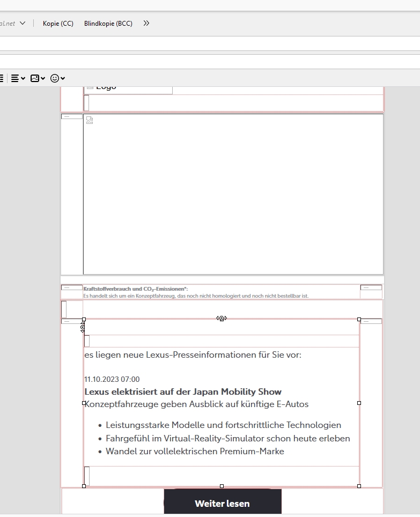The image size is (420, 517).
Task: Open the emoji smiley picker
Action: click(x=57, y=78)
